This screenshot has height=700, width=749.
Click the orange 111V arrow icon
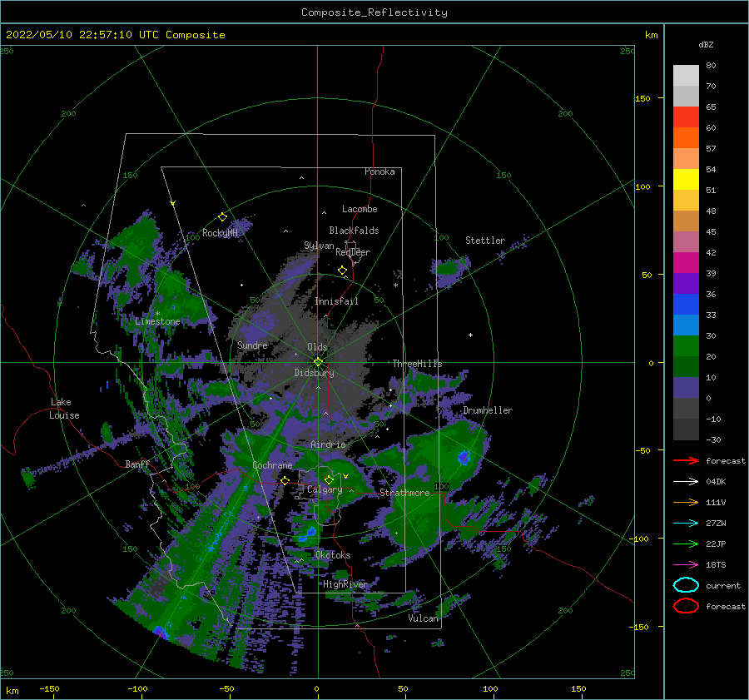686,502
